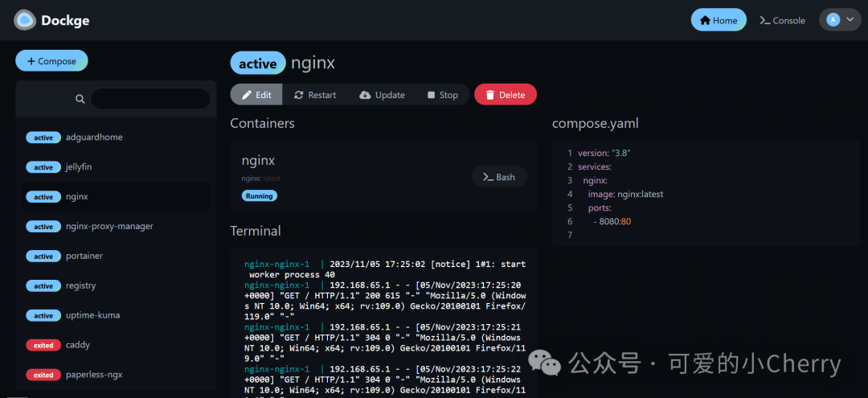Select the adguardhome stack
The image size is (868, 398).
116,137
